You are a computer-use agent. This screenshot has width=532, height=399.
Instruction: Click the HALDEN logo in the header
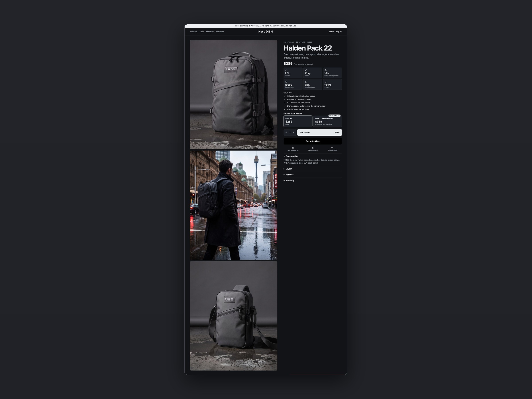(x=266, y=31)
